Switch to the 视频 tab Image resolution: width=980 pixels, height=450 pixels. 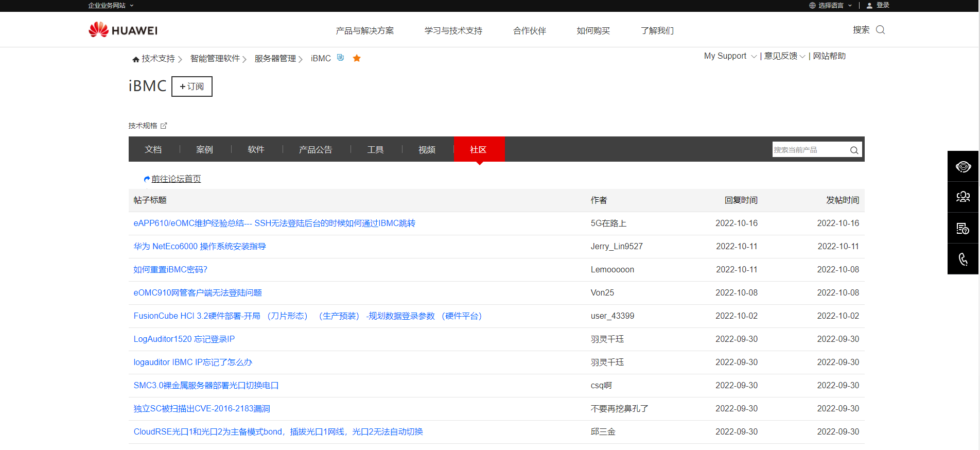point(427,149)
